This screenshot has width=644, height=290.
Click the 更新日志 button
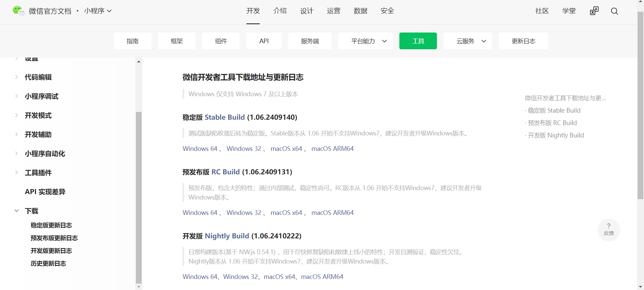(524, 41)
